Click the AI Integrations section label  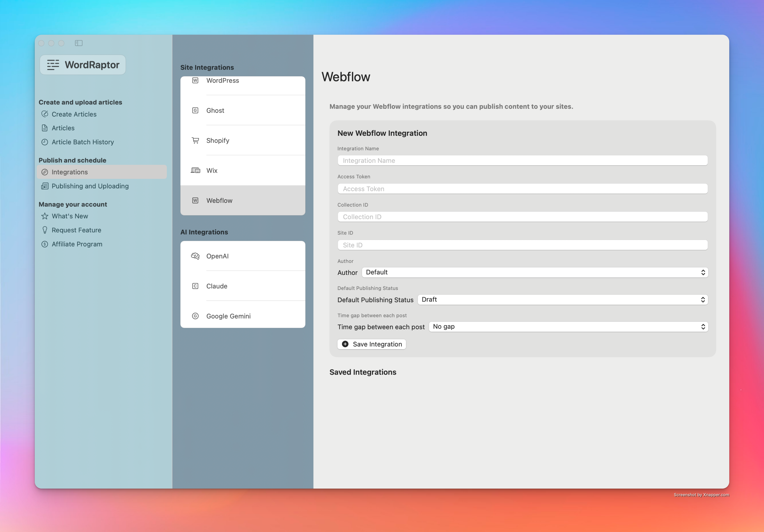click(x=204, y=232)
